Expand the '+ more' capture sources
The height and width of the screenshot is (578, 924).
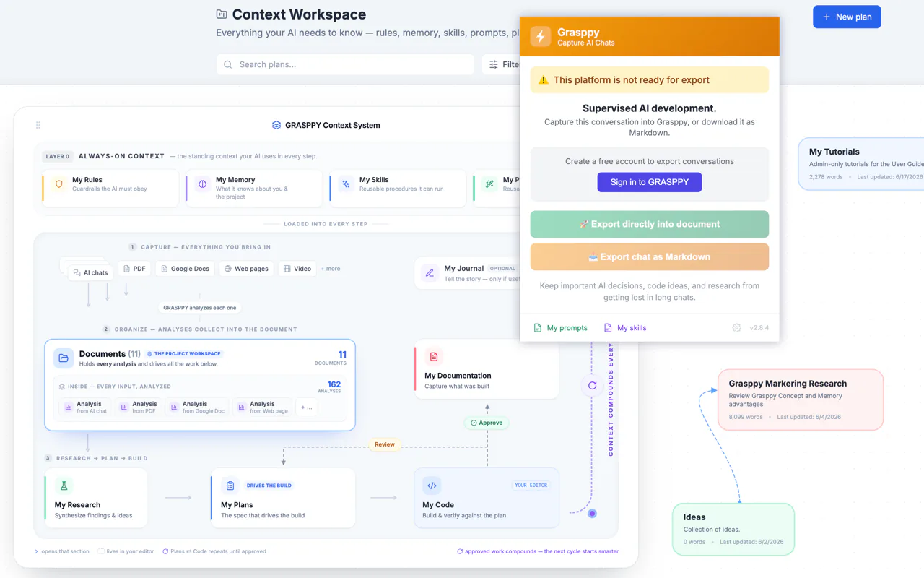click(x=331, y=269)
